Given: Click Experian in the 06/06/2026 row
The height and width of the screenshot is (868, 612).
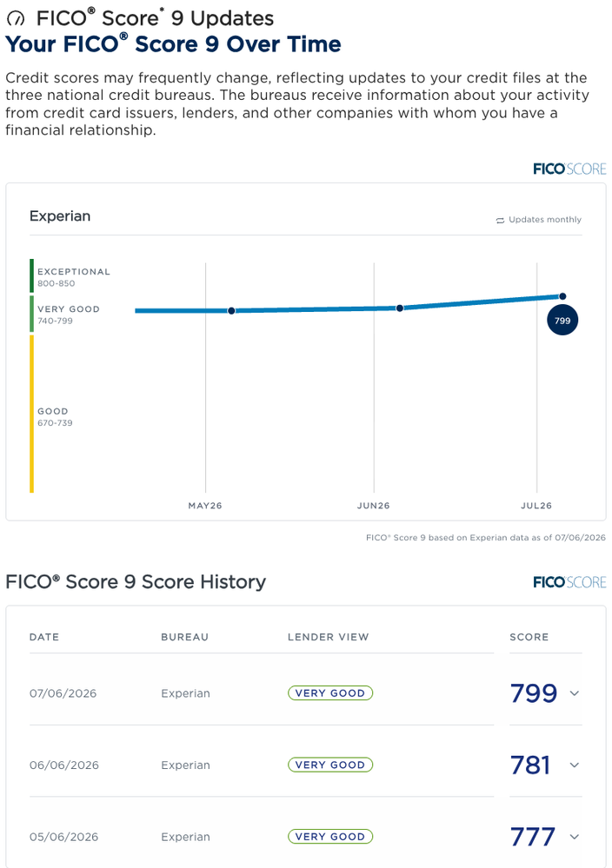Looking at the screenshot, I should (x=185, y=765).
